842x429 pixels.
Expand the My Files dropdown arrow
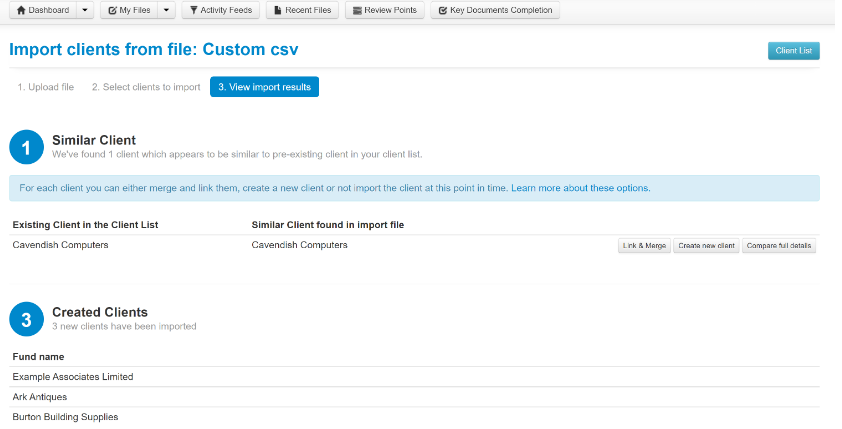166,10
